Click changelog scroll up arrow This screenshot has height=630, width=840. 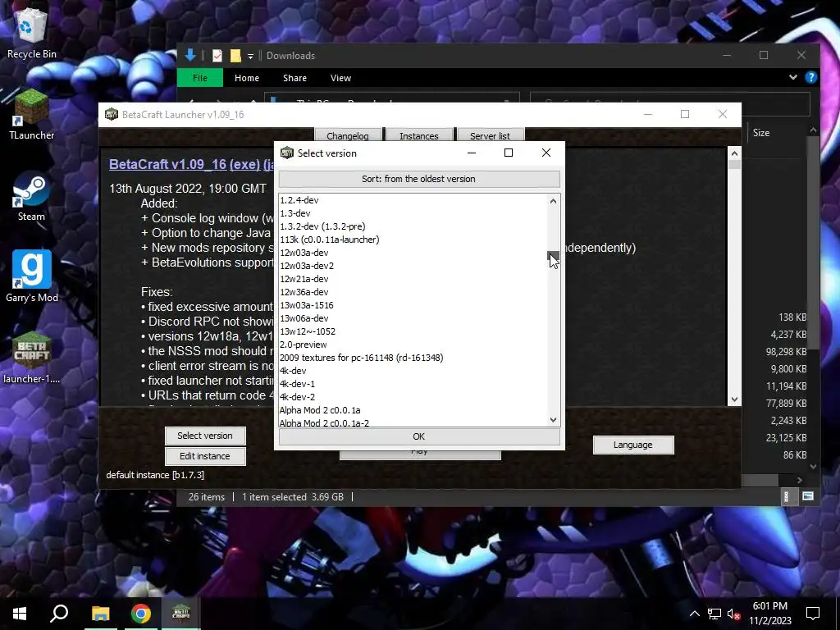[x=734, y=153]
